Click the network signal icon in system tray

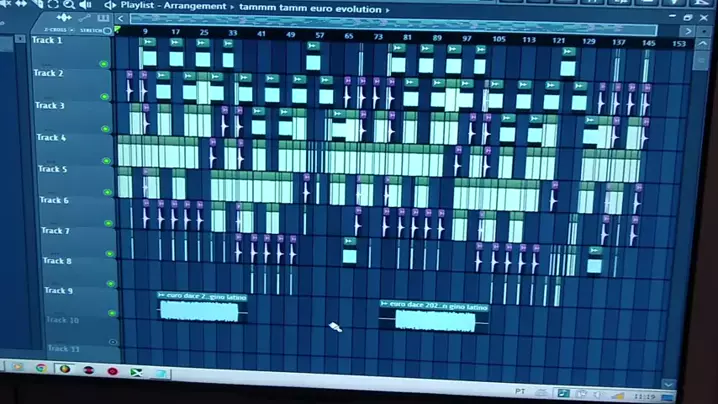pyautogui.click(x=618, y=396)
